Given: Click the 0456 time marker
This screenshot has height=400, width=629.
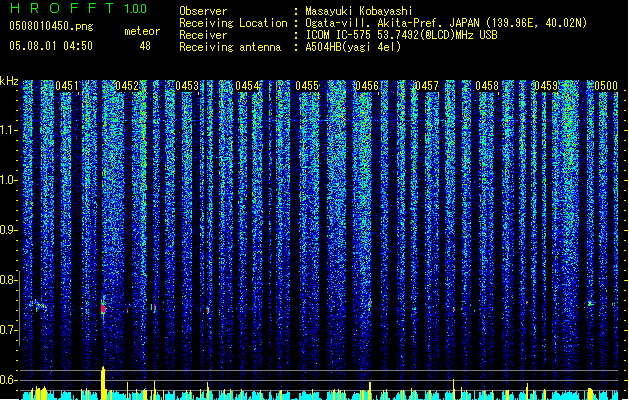Looking at the screenshot, I should tap(367, 86).
